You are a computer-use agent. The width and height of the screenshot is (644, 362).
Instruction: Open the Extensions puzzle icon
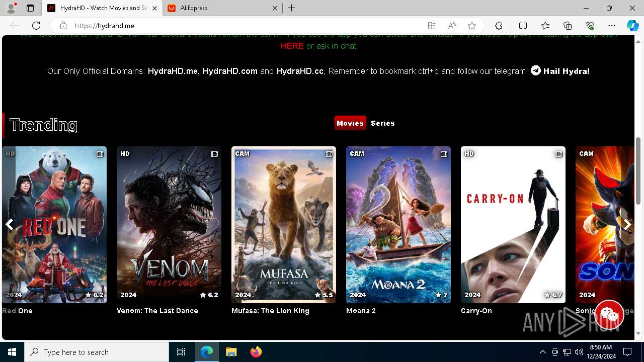[499, 26]
